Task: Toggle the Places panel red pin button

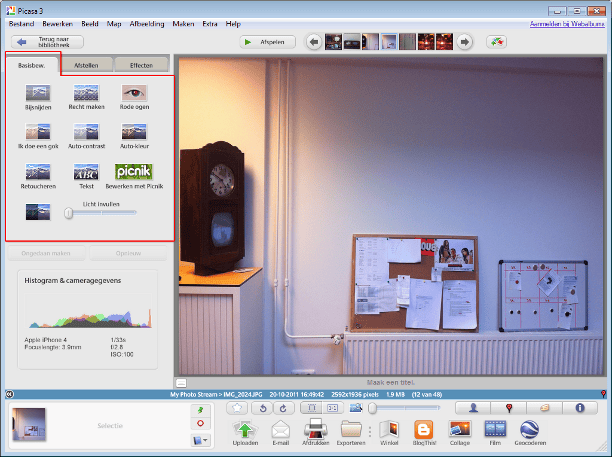Action: tap(509, 408)
